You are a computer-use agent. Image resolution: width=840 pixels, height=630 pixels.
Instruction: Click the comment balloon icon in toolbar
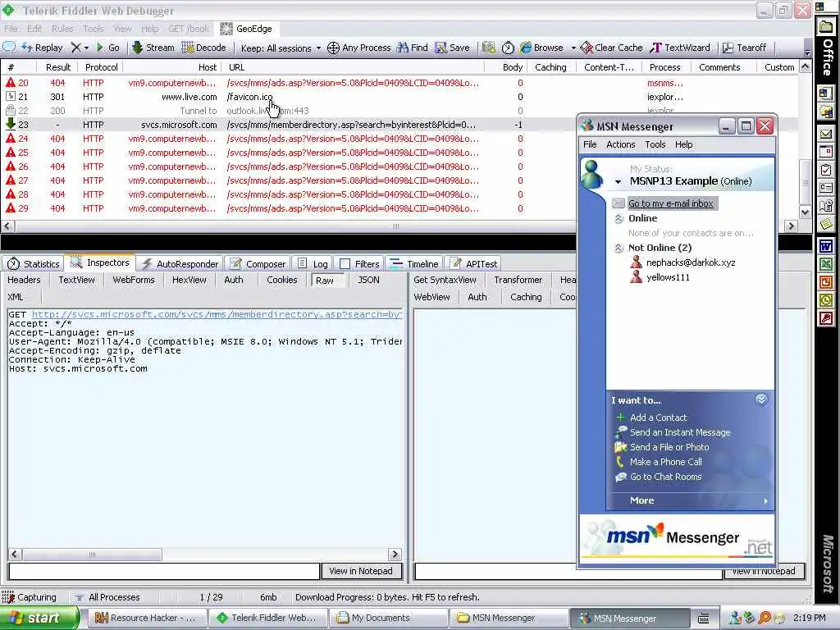[9, 47]
